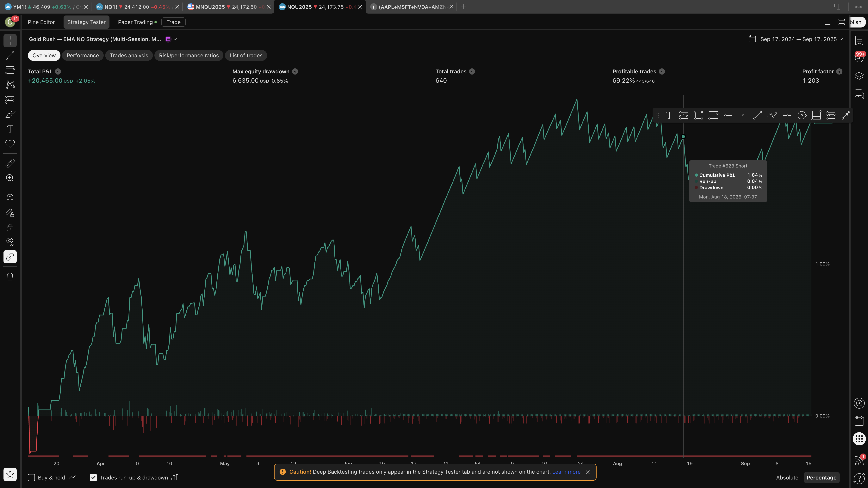Viewport: 868px width, 488px height.
Task: Select the text tool in left sidebar
Action: (10, 129)
